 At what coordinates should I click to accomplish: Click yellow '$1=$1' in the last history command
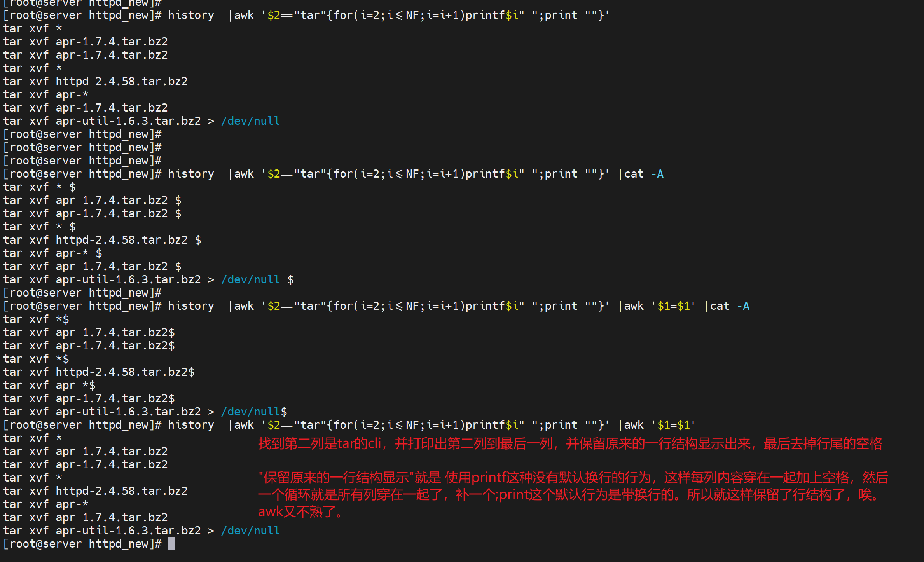point(674,425)
